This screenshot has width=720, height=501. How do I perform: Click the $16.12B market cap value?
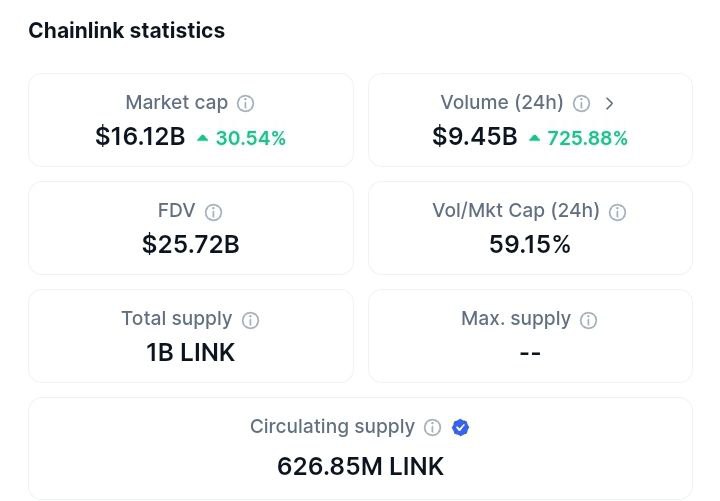pyautogui.click(x=140, y=137)
